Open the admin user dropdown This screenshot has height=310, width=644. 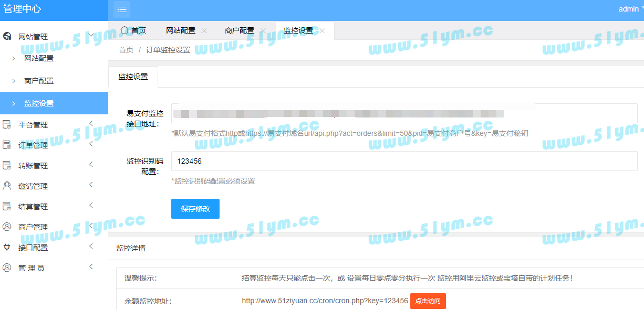631,9
